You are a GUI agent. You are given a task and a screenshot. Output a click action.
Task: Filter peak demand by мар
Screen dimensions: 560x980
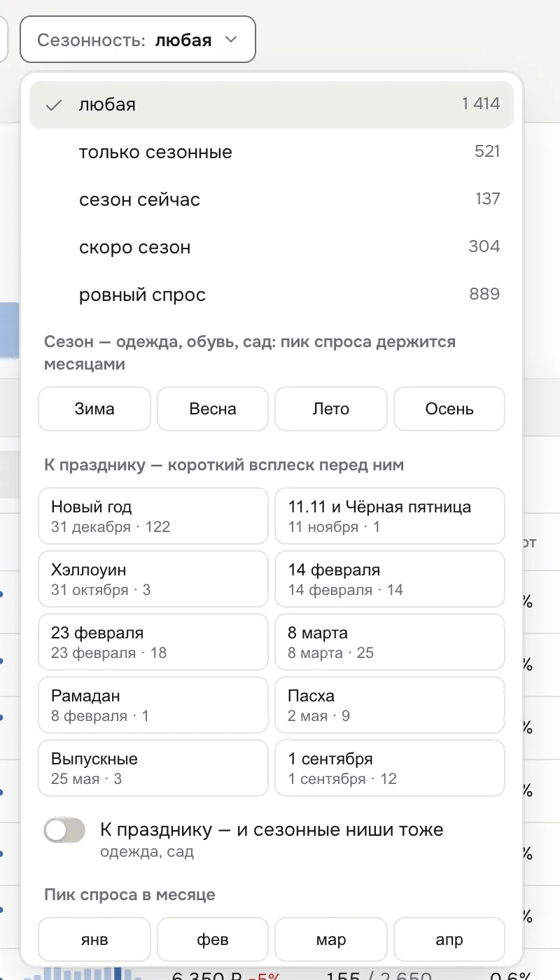pos(331,940)
